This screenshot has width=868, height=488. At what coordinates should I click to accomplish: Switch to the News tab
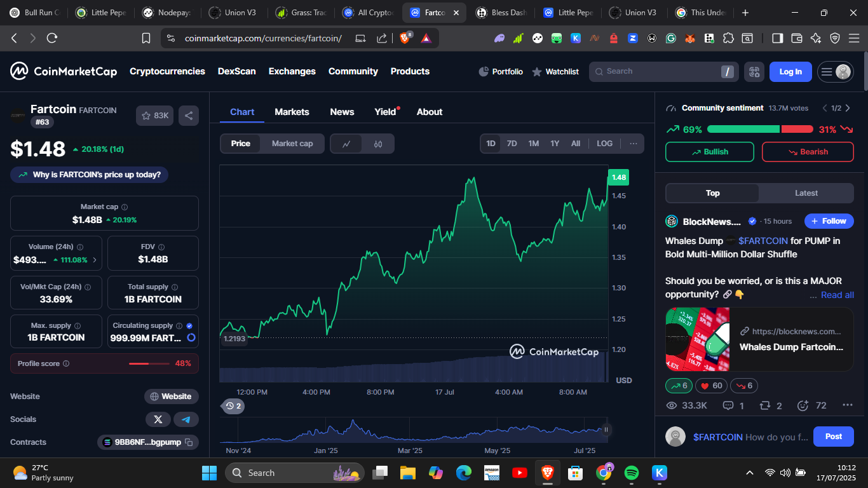[342, 112]
